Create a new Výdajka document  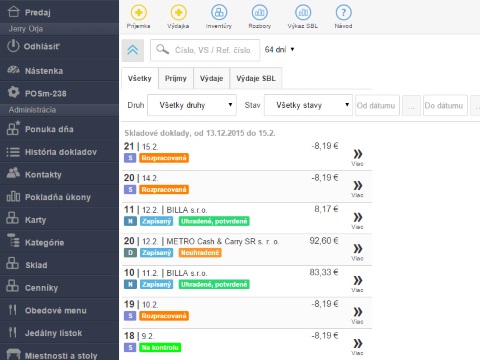[178, 12]
